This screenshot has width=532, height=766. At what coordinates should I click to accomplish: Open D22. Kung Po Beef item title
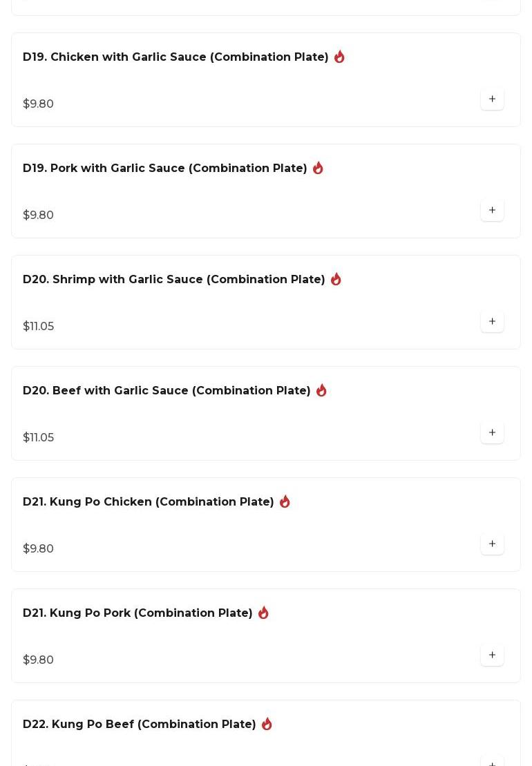coord(139,725)
